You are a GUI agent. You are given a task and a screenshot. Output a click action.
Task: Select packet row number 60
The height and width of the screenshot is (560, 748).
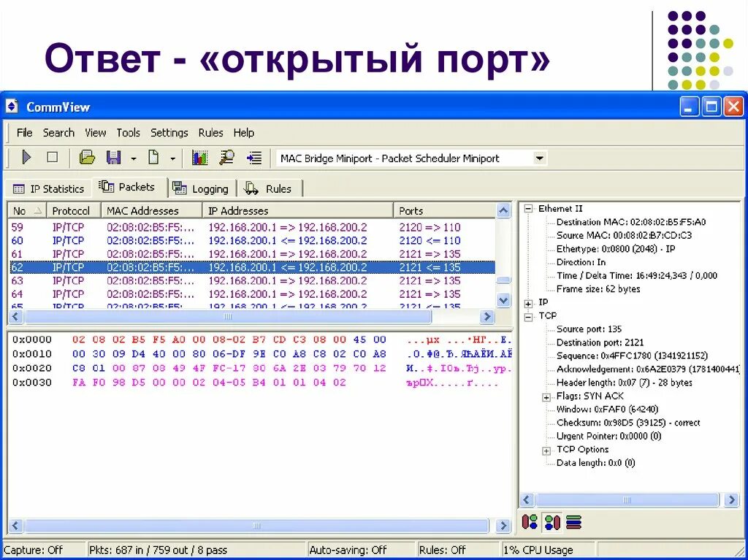point(252,240)
